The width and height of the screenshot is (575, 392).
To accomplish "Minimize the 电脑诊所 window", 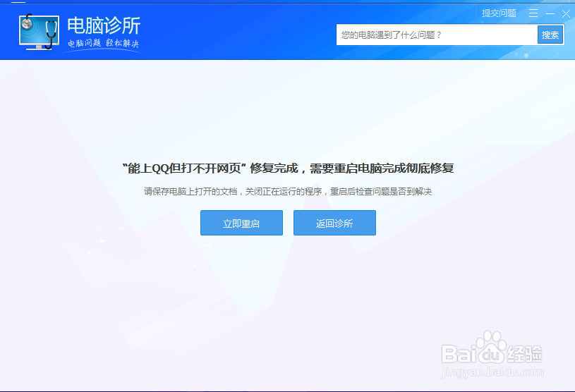I will (550, 13).
